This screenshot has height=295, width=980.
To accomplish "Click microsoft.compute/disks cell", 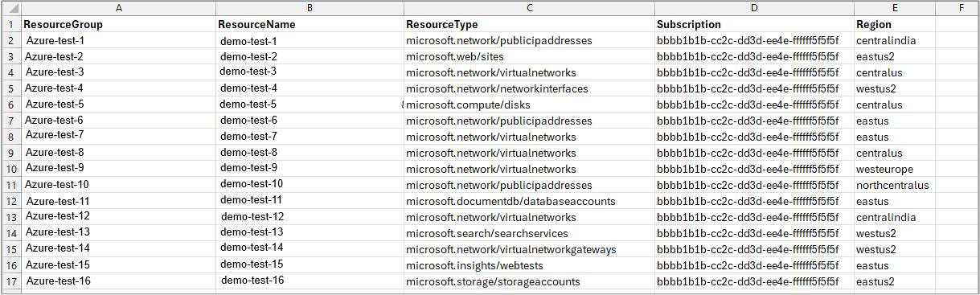I will [x=530, y=104].
